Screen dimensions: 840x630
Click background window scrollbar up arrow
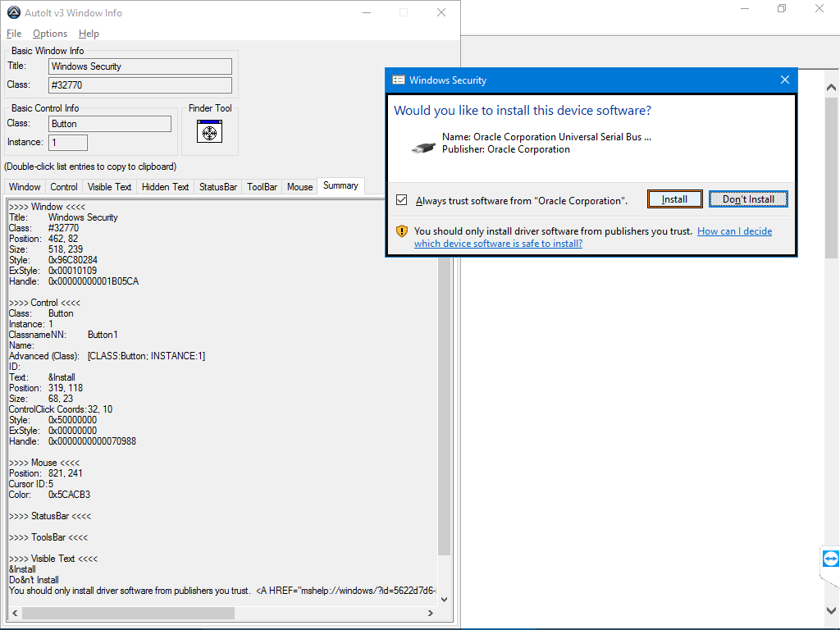pyautogui.click(x=831, y=87)
